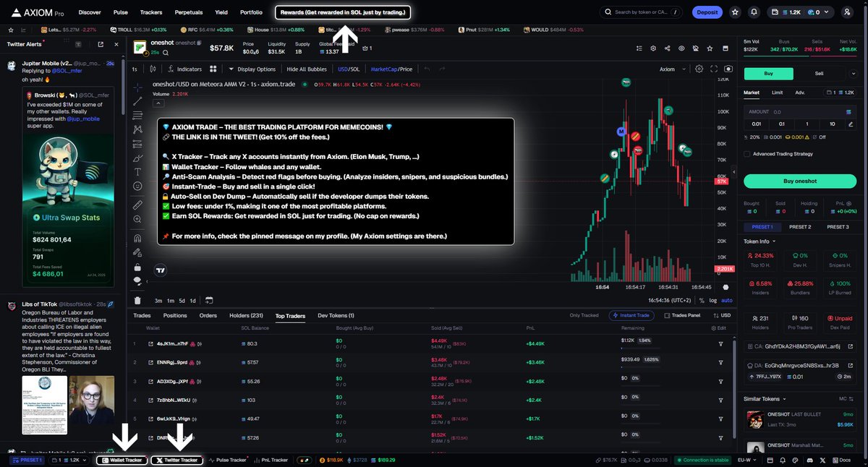The width and height of the screenshot is (868, 467).
Task: Switch to the Dev Tokens (1) tab
Action: click(336, 315)
